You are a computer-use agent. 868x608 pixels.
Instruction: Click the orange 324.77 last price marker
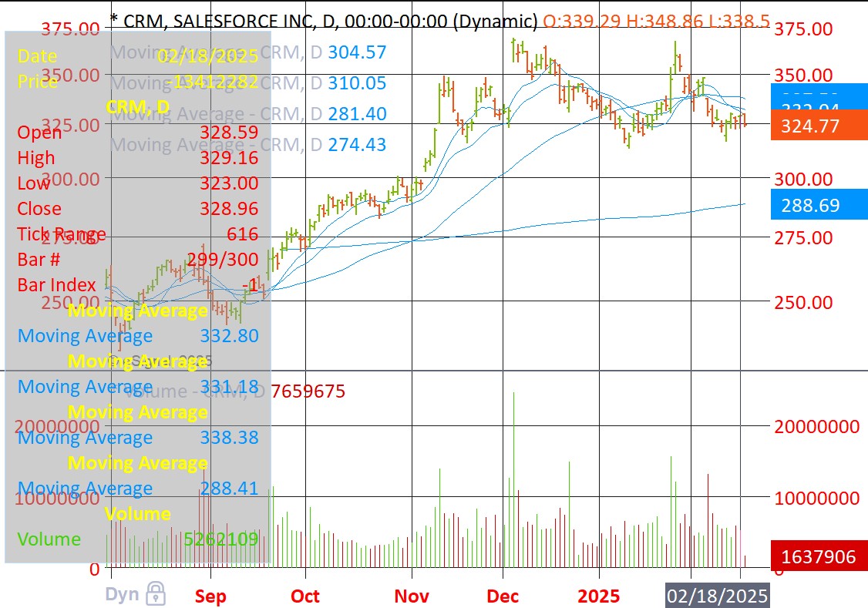click(819, 126)
